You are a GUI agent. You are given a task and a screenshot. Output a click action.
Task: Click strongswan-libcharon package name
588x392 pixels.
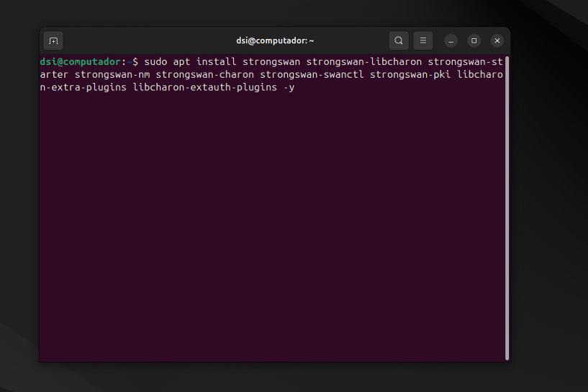pos(363,62)
